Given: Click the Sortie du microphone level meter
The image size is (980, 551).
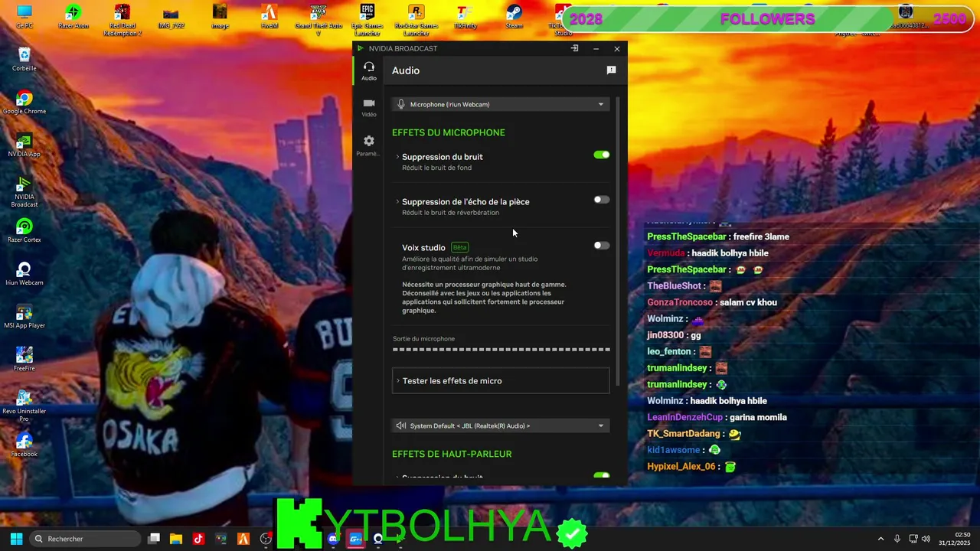Looking at the screenshot, I should (x=501, y=349).
